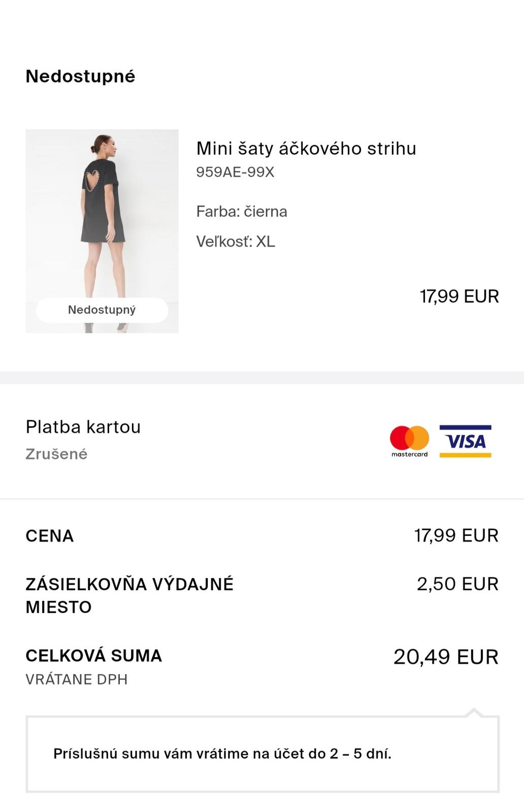Click the Mastercard logo icon
This screenshot has width=524, height=812.
409,440
